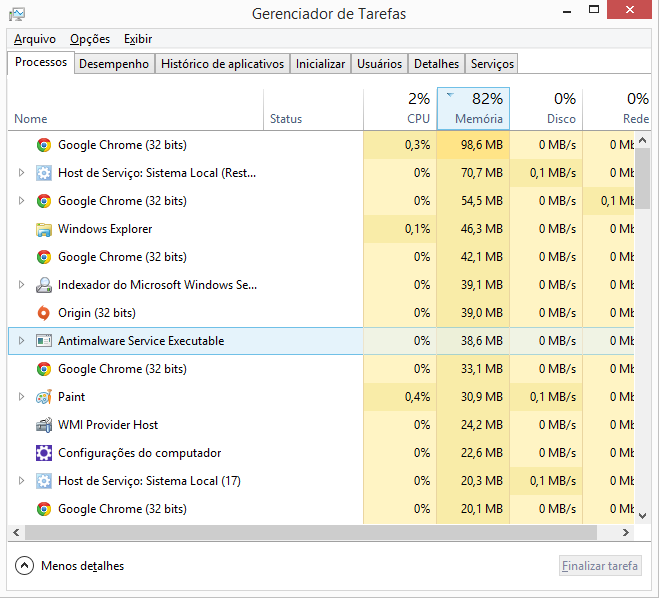Image resolution: width=659 pixels, height=598 pixels.
Task: Expand Host de Serviço: Sistema Local (Rest...) group
Action: [x=21, y=173]
